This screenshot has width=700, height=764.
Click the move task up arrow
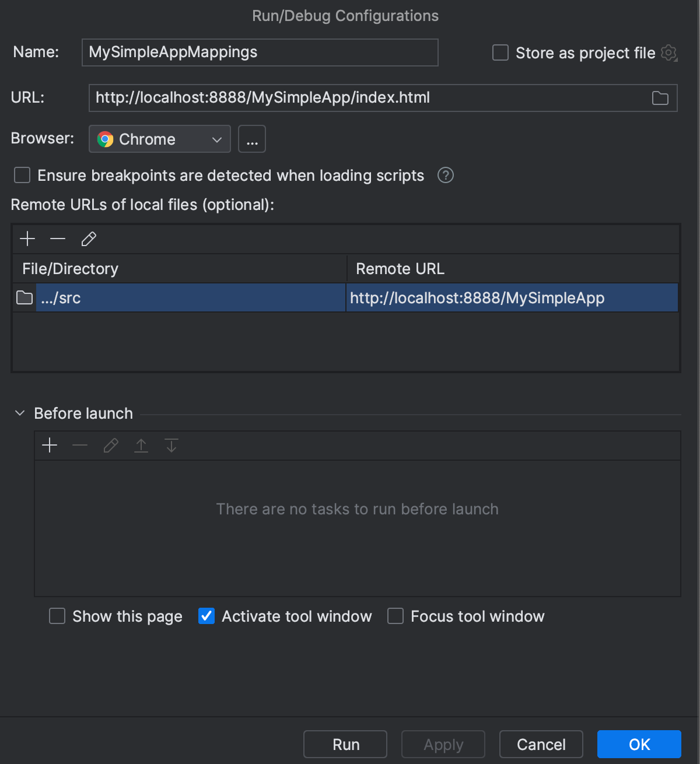(x=141, y=445)
